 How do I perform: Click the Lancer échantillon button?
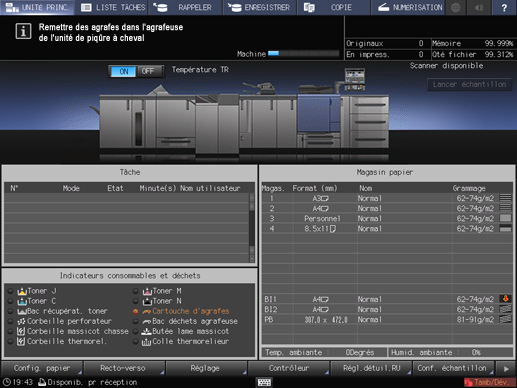point(469,85)
